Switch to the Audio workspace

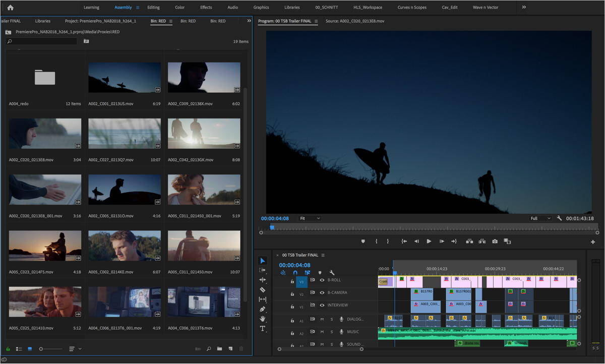[x=232, y=8]
